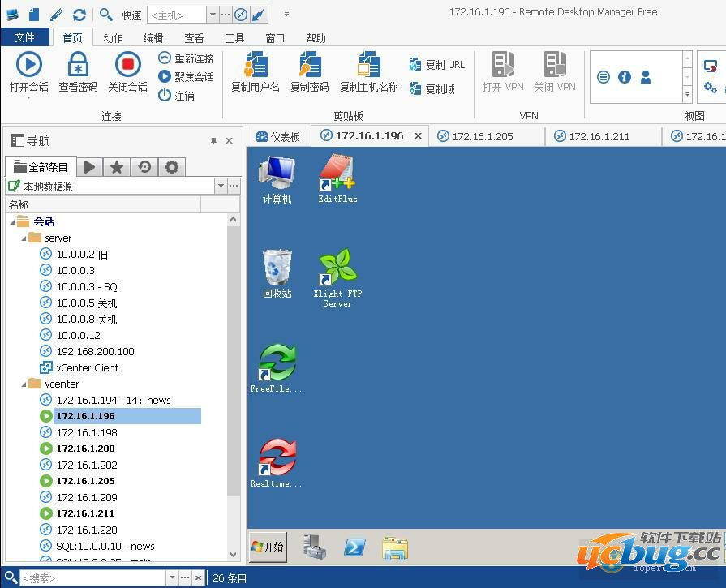Click the 复制主机名称 copy hostname icon
Viewport: 726px width, 588px height.
368,71
